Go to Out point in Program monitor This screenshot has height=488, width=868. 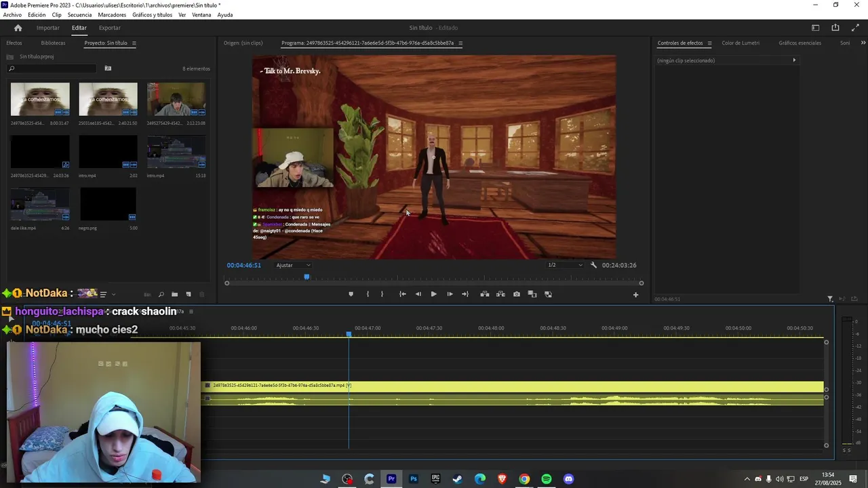click(x=465, y=294)
